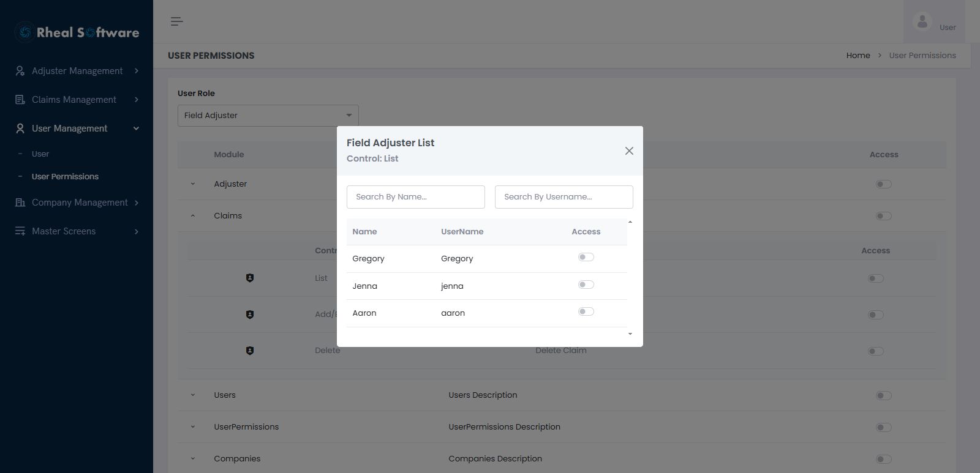The height and width of the screenshot is (473, 980).
Task: Toggle Adjuster module access switch
Action: tap(884, 184)
